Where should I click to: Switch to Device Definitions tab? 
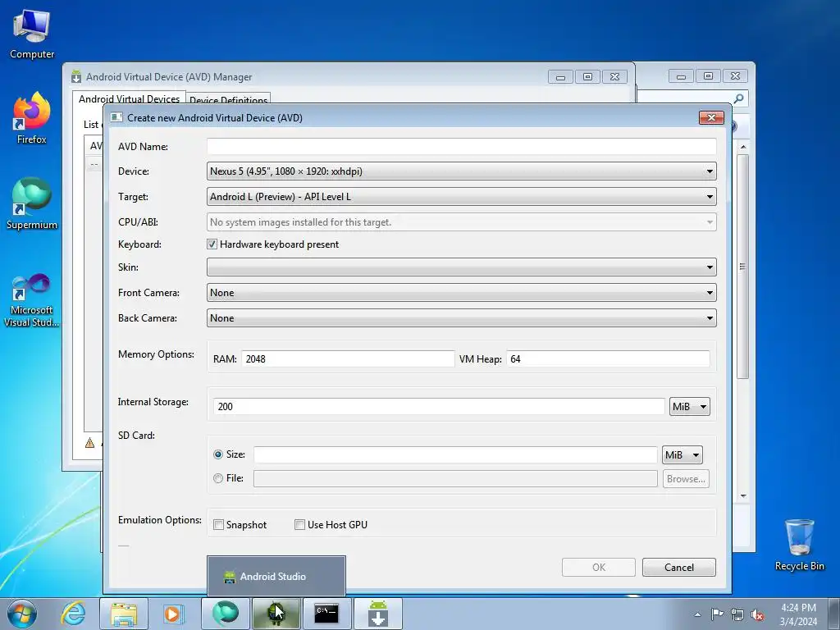click(228, 100)
